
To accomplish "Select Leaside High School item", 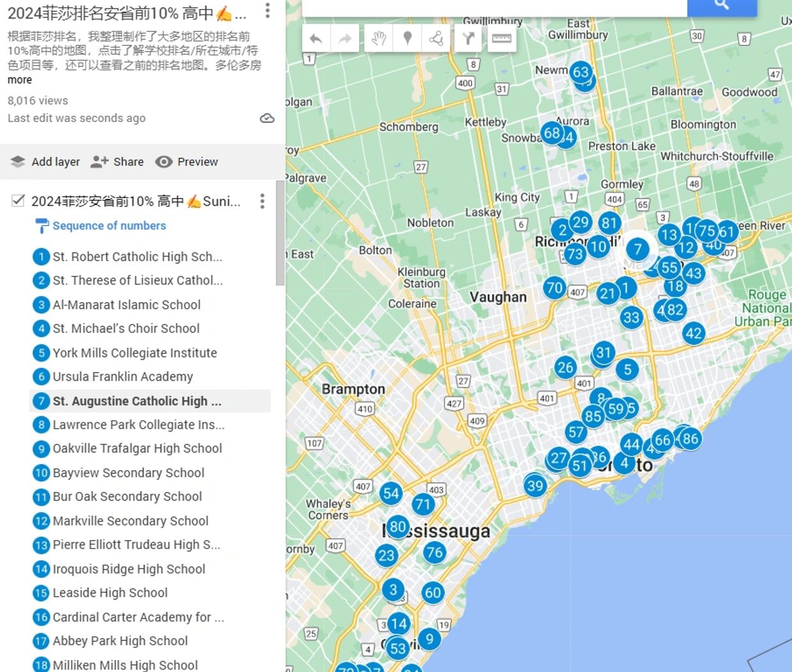I will coord(150,593).
